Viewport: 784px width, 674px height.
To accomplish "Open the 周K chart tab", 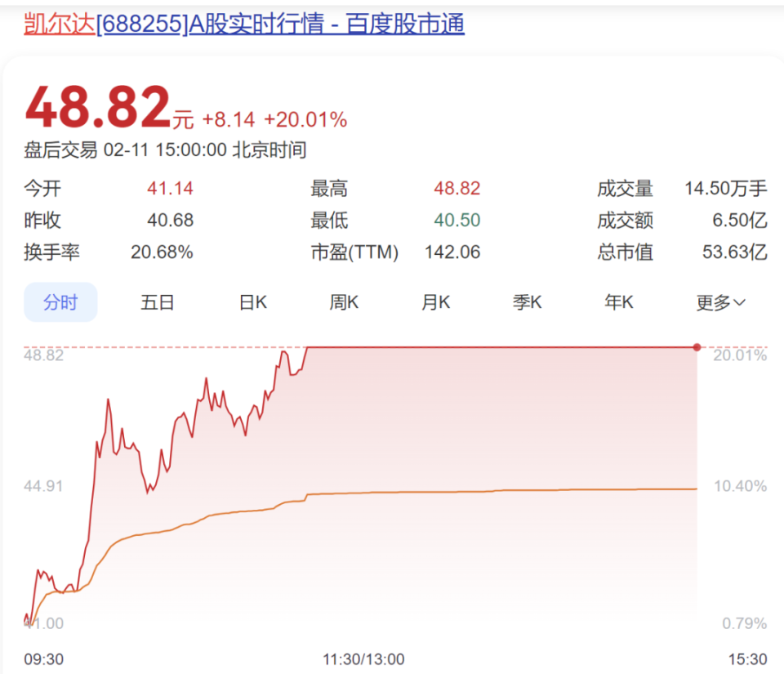I will coord(344,302).
